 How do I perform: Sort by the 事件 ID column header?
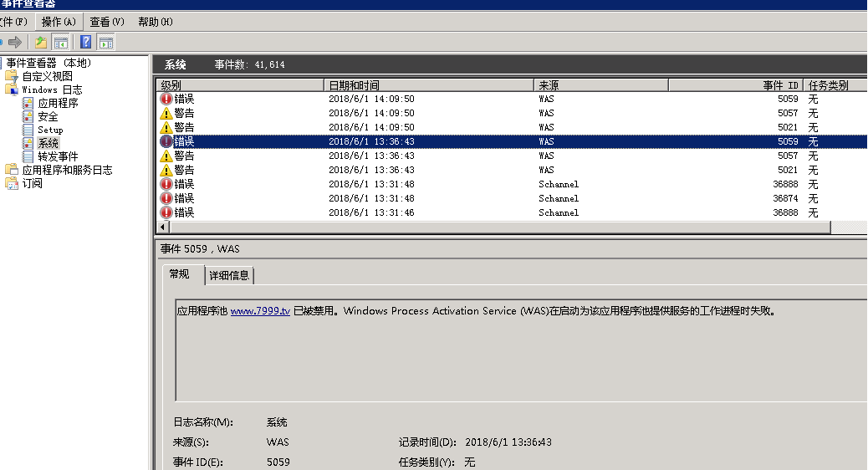[736, 85]
